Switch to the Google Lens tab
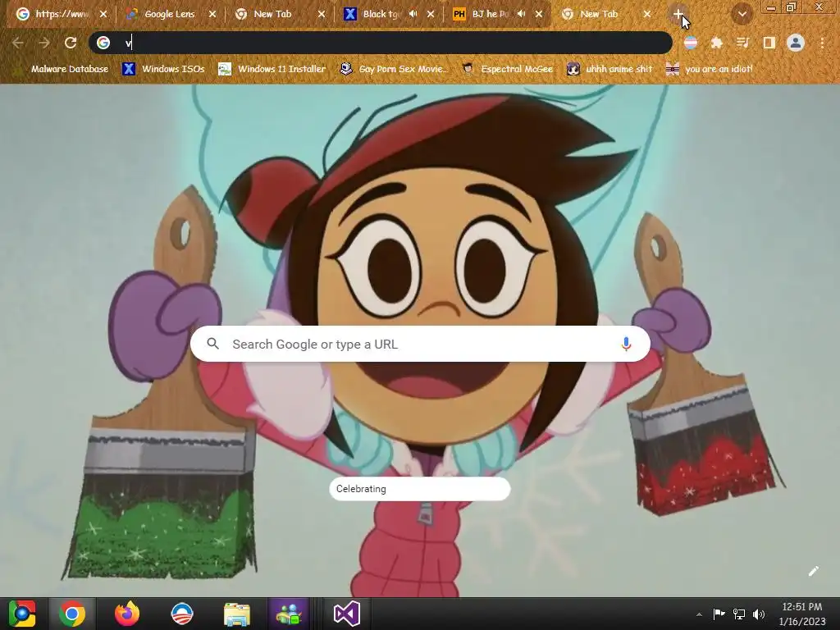The image size is (840, 630). (x=169, y=15)
